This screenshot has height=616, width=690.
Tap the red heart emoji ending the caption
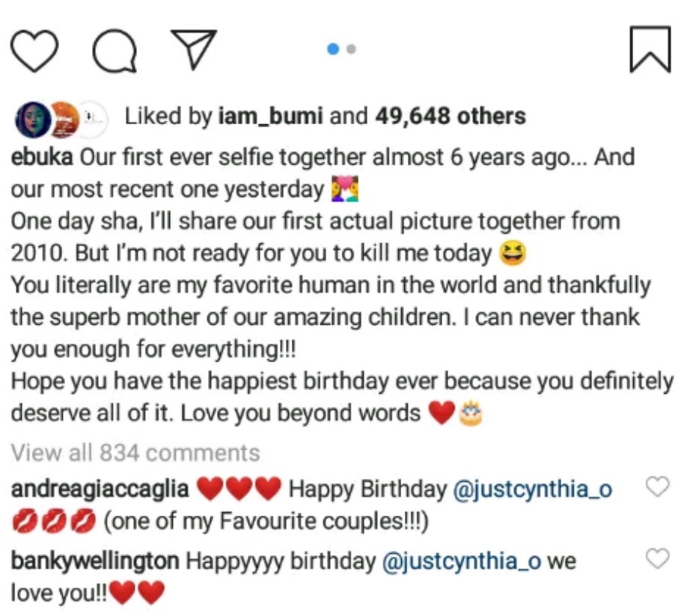442,413
